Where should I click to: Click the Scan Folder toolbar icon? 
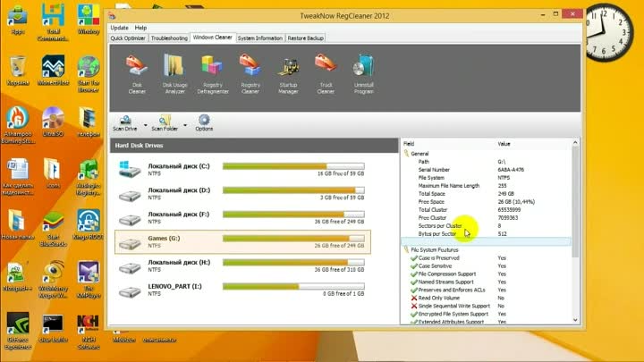(165, 123)
